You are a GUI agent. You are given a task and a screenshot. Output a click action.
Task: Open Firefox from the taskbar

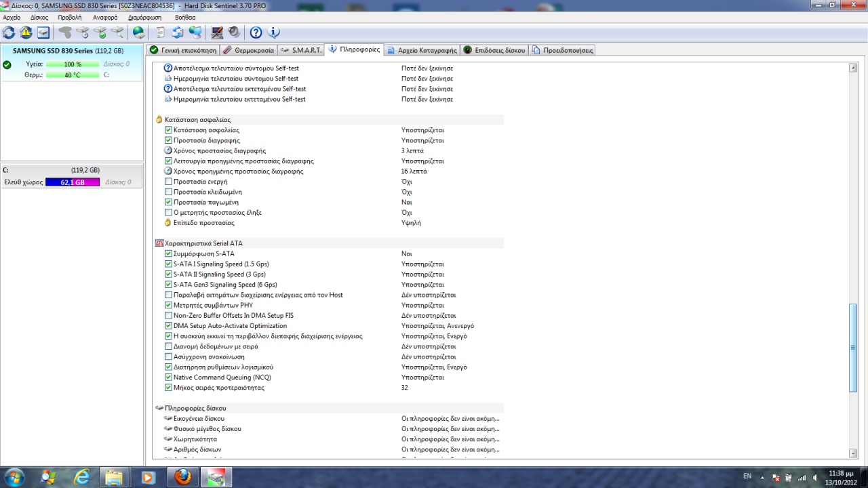coord(182,477)
